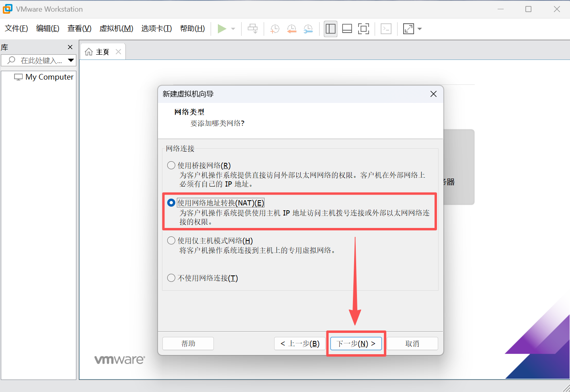Viewport: 570px width, 392px height.
Task: Open the 虚拟机(M) menu
Action: tap(117, 29)
